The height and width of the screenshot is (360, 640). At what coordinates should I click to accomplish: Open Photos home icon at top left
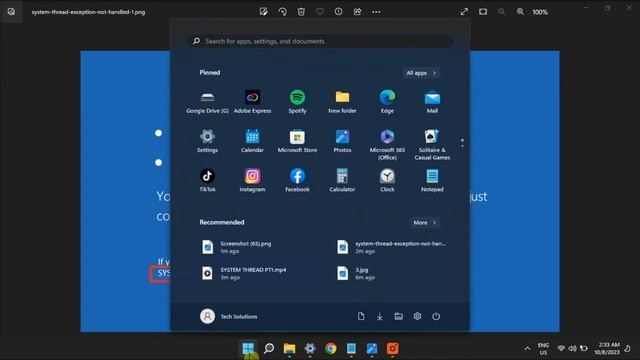coord(11,11)
